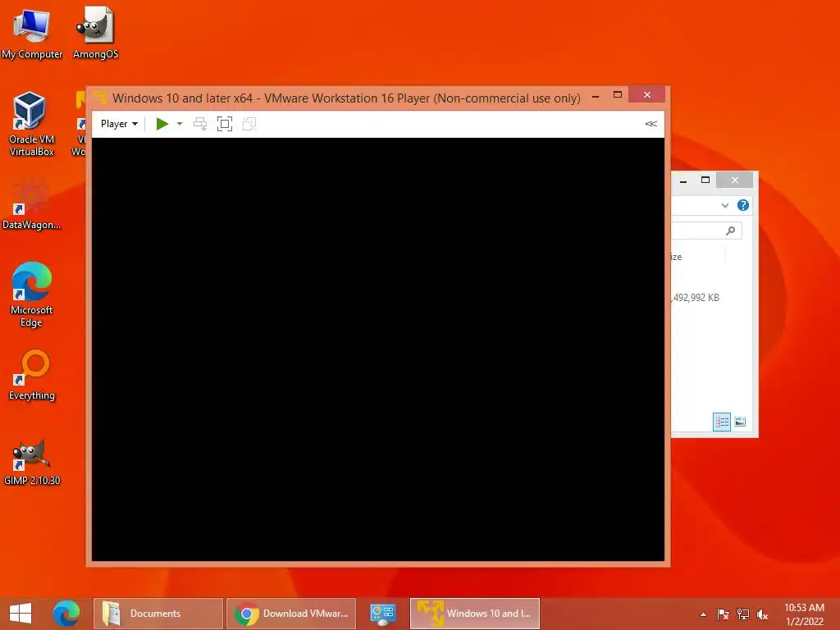
Task: Close the VMware Workstation Player window
Action: click(x=647, y=95)
